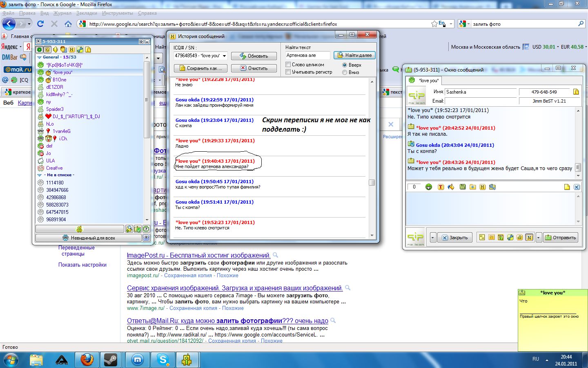Viewport: 588px width, 368px height.
Task: Select contact dE1ZOR in the contact list
Action: [x=55, y=87]
